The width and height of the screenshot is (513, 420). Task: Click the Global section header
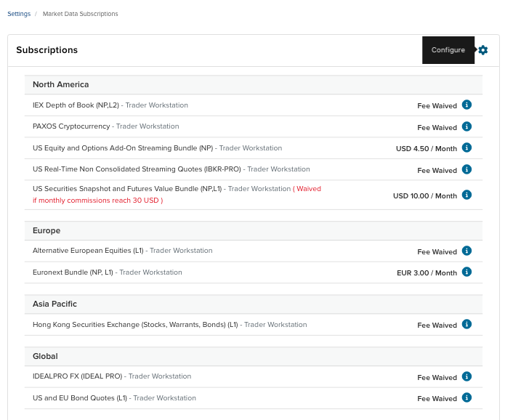point(253,356)
